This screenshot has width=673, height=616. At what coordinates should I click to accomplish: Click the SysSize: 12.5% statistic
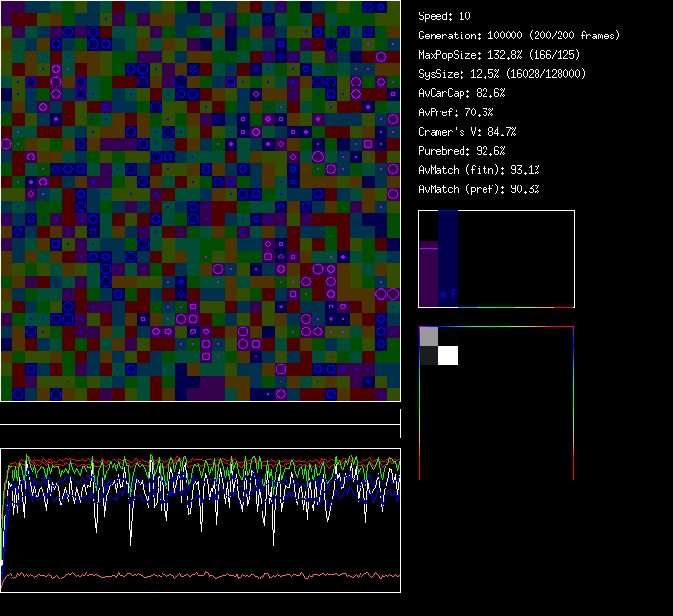502,74
